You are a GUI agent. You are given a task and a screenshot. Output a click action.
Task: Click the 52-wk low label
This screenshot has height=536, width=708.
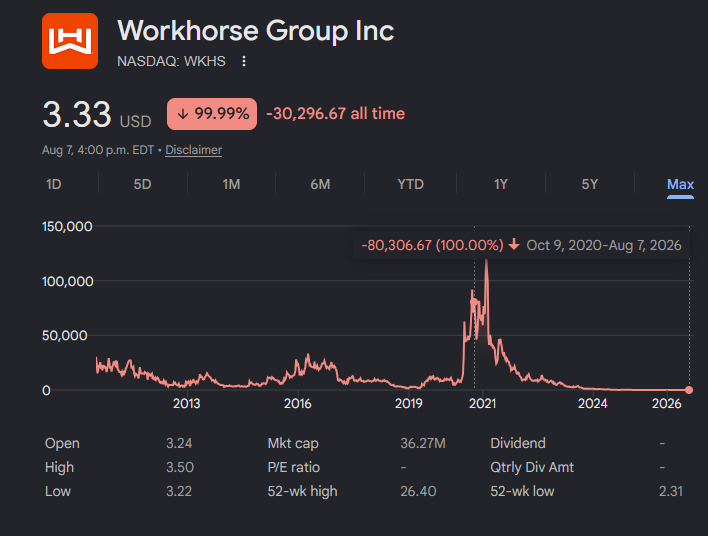pyautogui.click(x=522, y=491)
